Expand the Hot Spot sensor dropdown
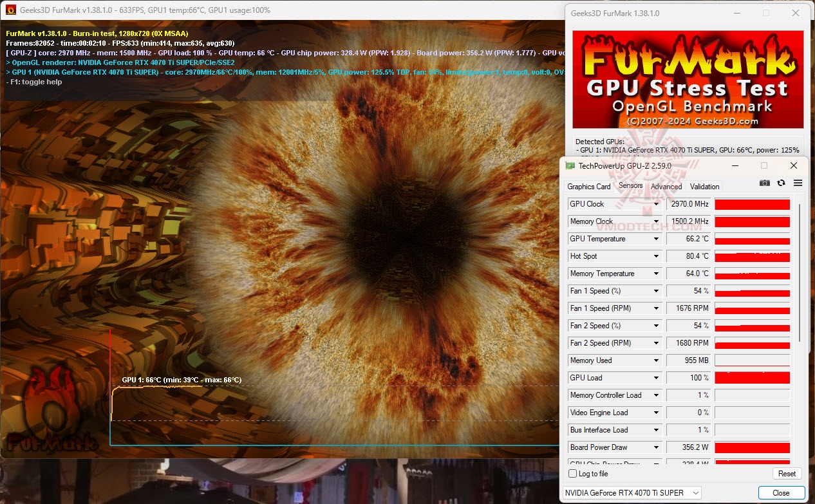Image resolution: width=815 pixels, height=504 pixels. click(x=656, y=256)
